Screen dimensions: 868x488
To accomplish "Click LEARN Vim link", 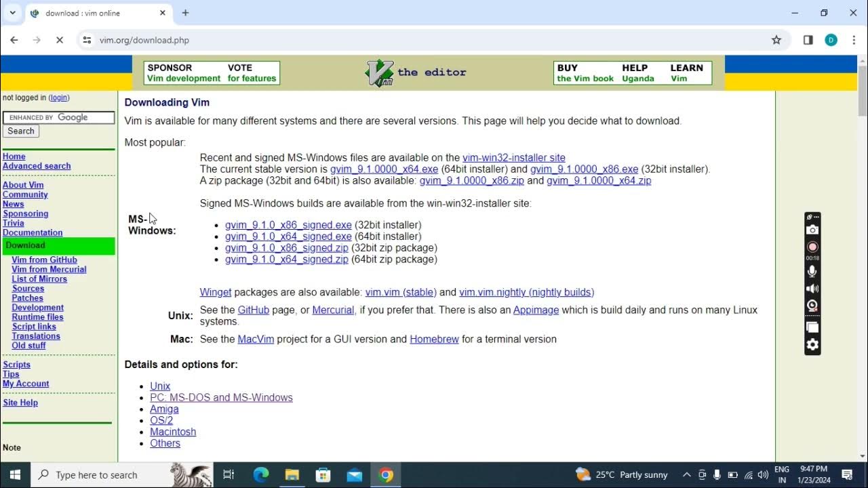I will pyautogui.click(x=686, y=73).
